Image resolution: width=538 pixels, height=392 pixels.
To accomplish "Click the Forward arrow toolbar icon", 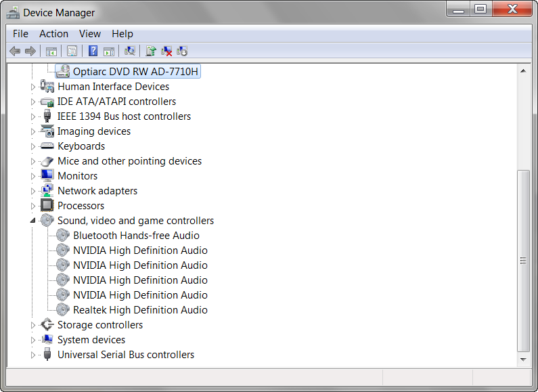I will [30, 51].
